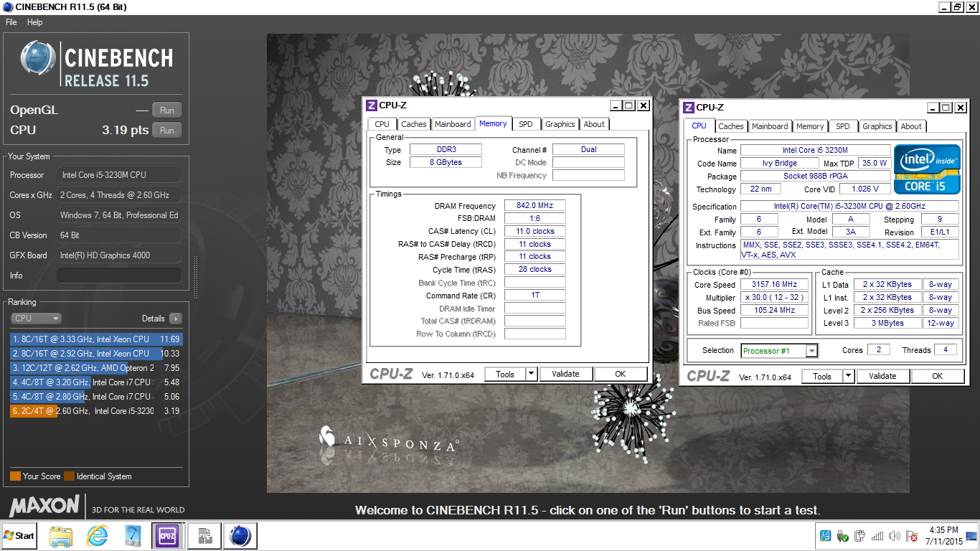Switch to CPU tab in memory CPU-Z window
980x551 pixels.
click(382, 124)
